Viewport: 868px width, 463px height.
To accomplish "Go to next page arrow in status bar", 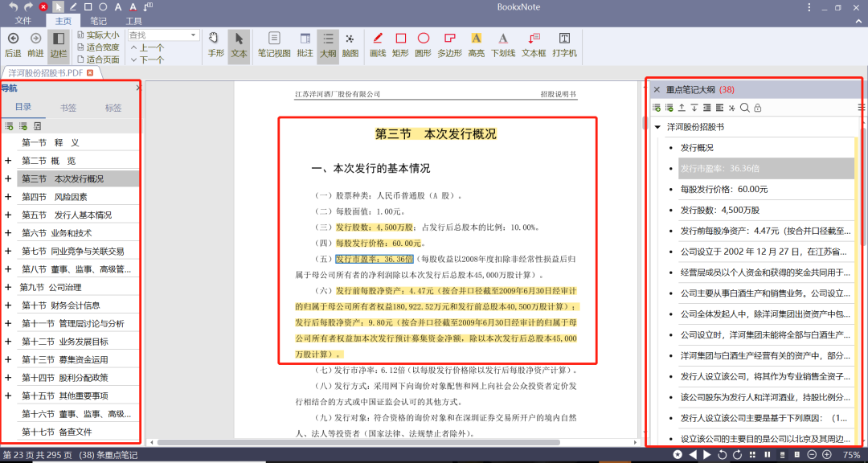I will (x=707, y=455).
